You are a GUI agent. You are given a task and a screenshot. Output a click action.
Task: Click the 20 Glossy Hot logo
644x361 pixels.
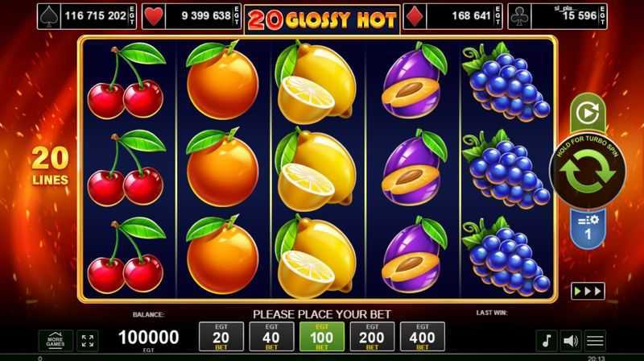322,19
